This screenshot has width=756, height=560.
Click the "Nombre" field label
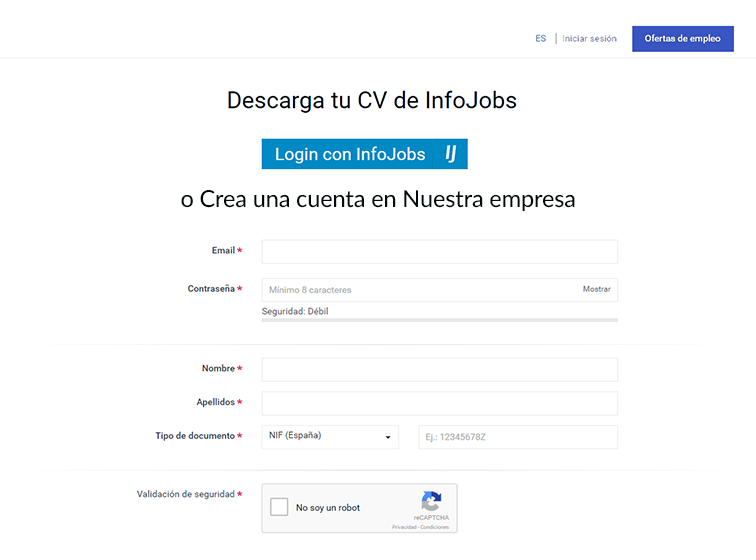218,368
